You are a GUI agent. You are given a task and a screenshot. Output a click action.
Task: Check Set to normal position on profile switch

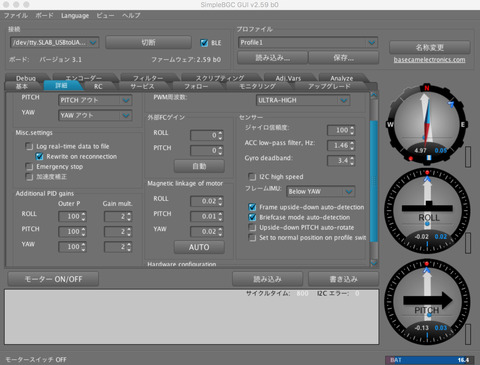252,238
